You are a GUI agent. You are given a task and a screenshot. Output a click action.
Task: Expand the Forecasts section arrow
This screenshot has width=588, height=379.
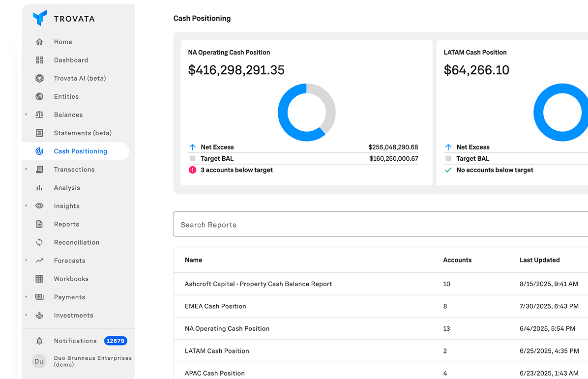[x=27, y=261]
